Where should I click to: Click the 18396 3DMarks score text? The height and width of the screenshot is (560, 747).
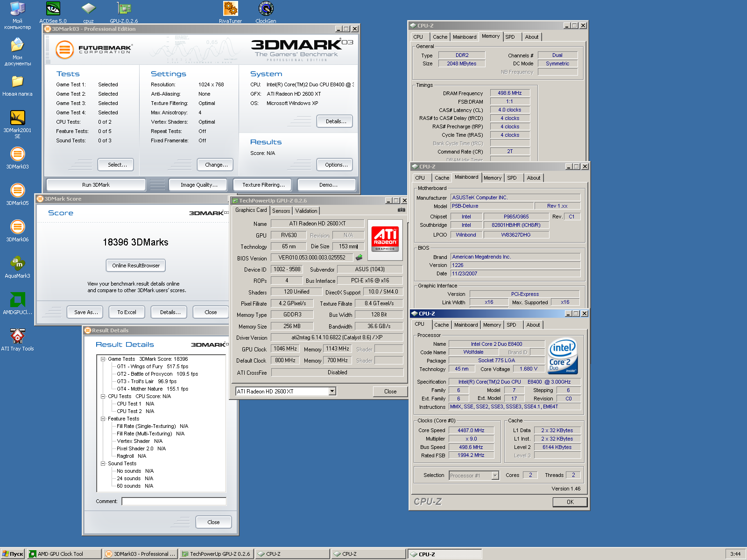click(135, 242)
